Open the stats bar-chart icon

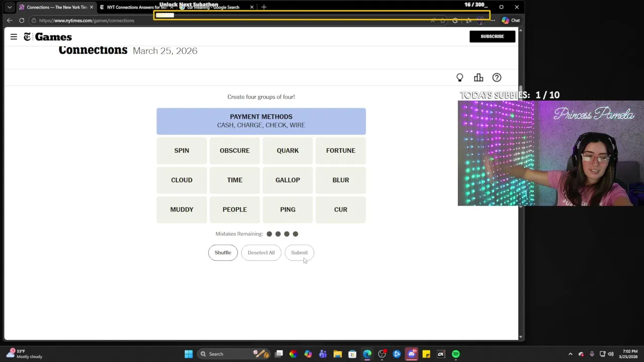(x=478, y=77)
